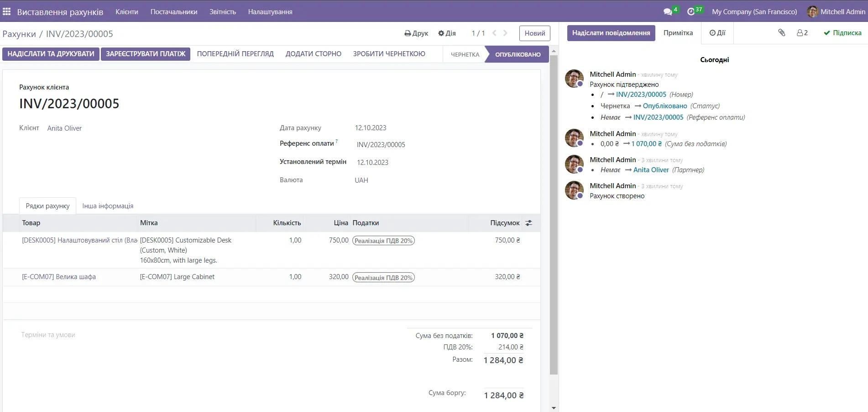Viewport: 868px width, 412px height.
Task: Go to next record arrow
Action: tap(505, 33)
